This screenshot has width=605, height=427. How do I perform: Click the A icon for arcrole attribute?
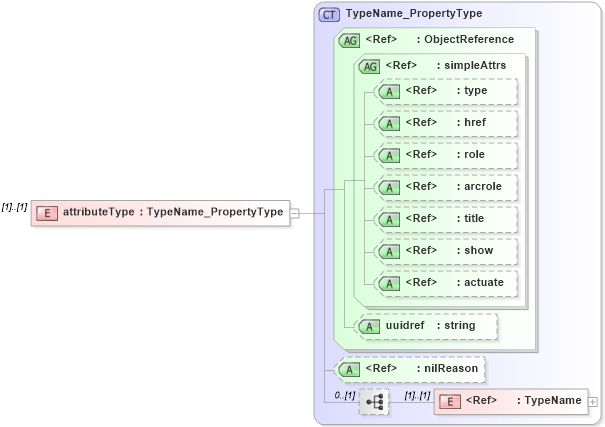coord(389,188)
